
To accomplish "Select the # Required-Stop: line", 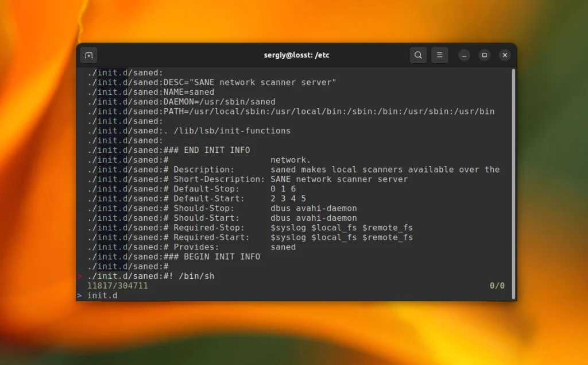I will coord(250,228).
